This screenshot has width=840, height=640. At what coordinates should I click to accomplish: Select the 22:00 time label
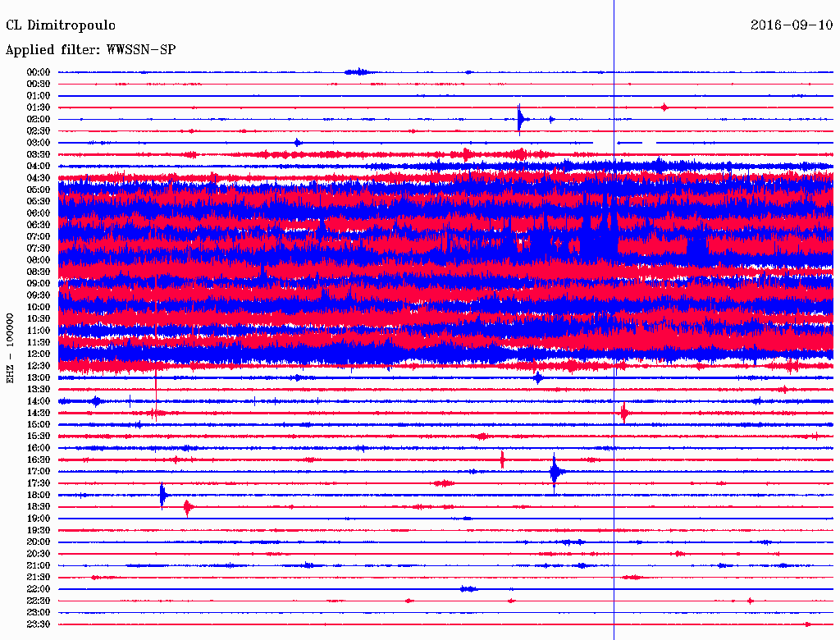click(39, 589)
